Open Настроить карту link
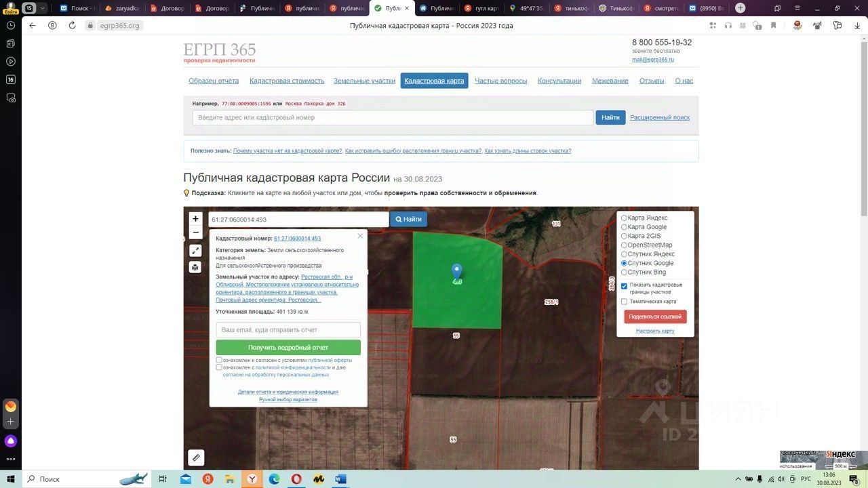Image resolution: width=868 pixels, height=488 pixels. (655, 331)
